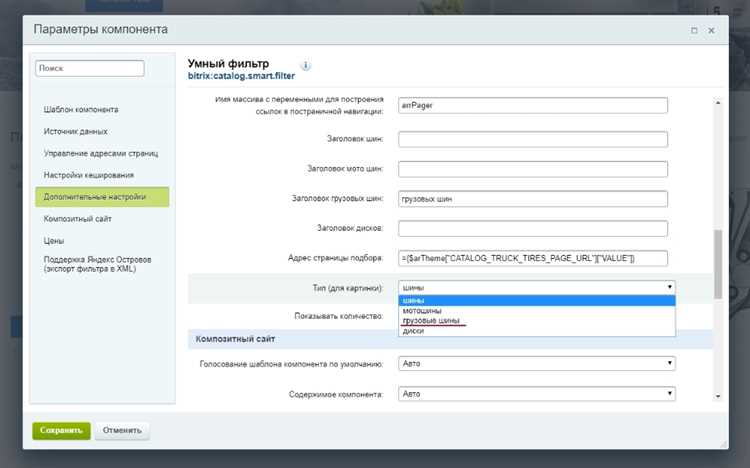Screen dimensions: 750x468
Task: Click the Отменить button
Action: [122, 431]
